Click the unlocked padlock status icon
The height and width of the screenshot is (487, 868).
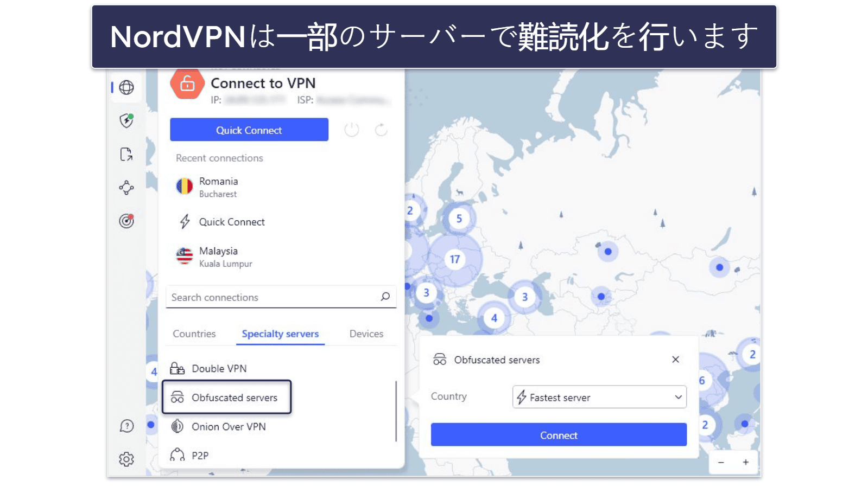tap(187, 84)
